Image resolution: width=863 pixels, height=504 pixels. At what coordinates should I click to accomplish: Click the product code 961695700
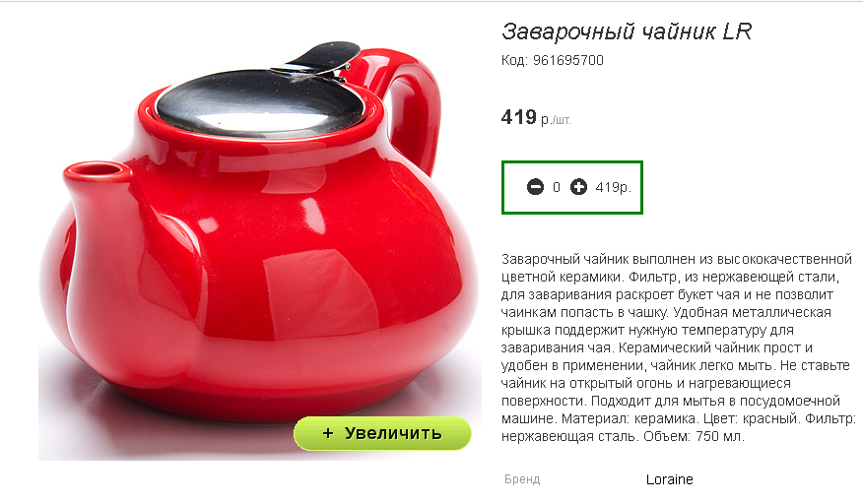[568, 60]
